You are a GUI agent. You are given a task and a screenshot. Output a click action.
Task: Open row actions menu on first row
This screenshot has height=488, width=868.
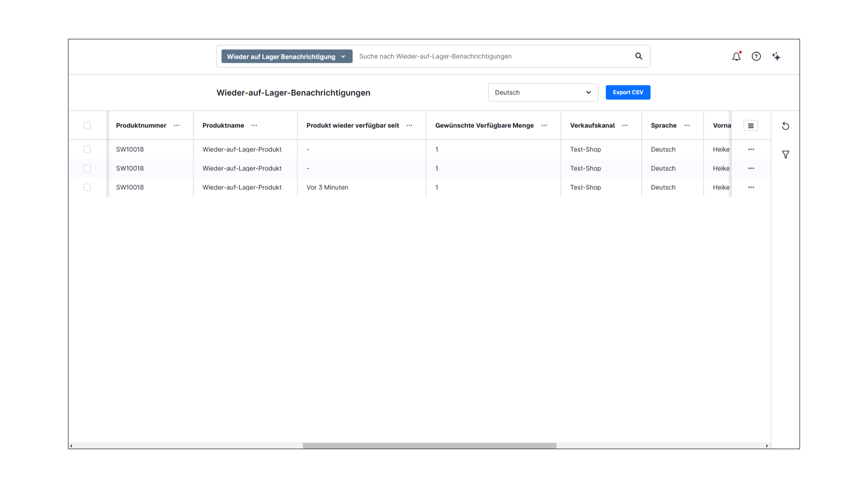(x=751, y=149)
